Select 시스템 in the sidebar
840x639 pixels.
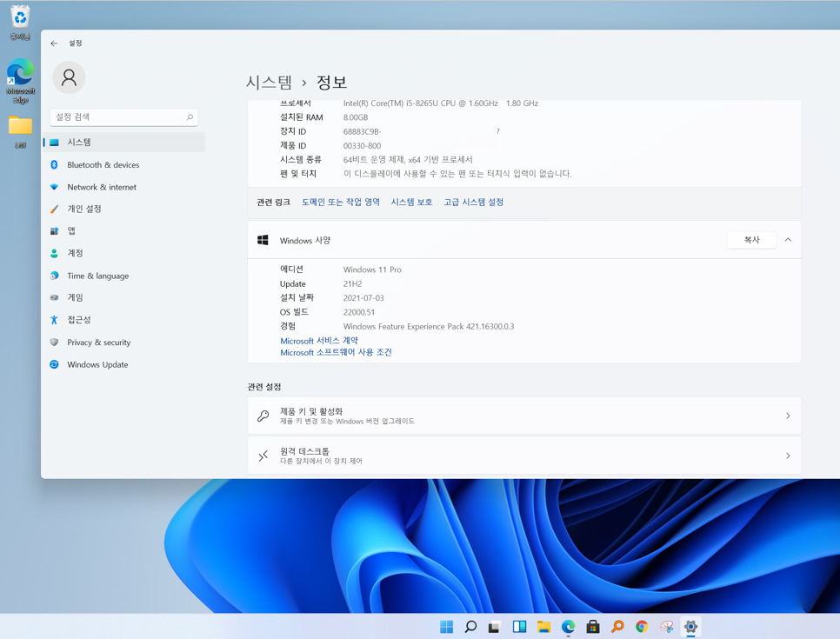point(123,142)
